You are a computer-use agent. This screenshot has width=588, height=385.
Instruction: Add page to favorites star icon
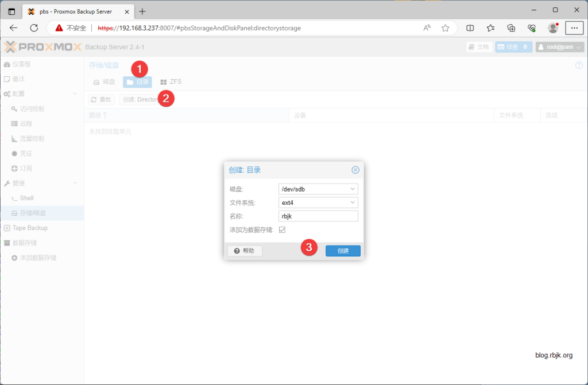445,28
